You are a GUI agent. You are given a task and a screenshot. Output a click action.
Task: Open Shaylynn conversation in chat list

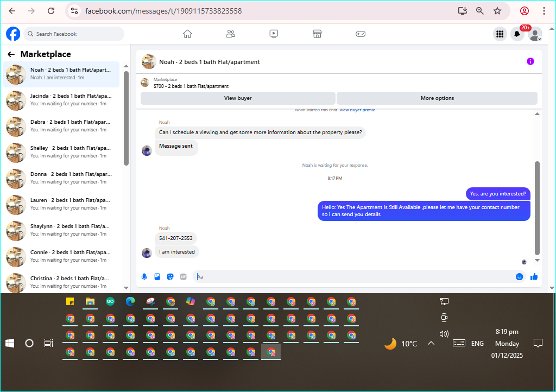(61, 230)
